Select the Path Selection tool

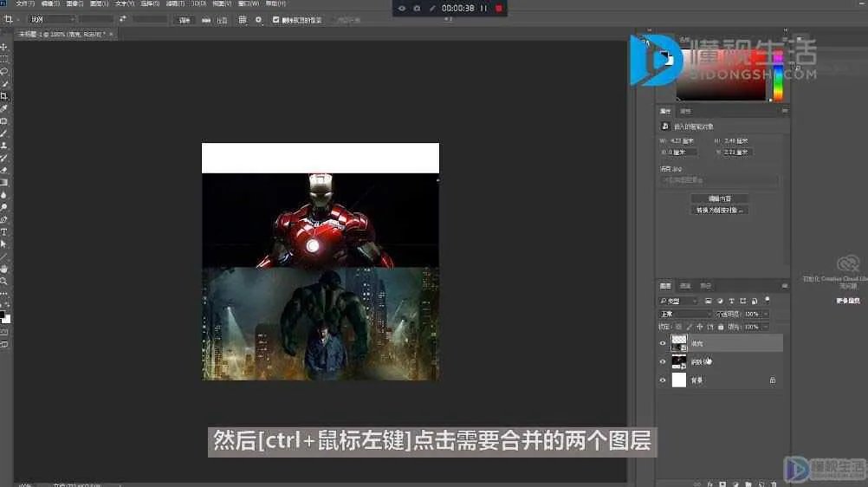pos(3,243)
